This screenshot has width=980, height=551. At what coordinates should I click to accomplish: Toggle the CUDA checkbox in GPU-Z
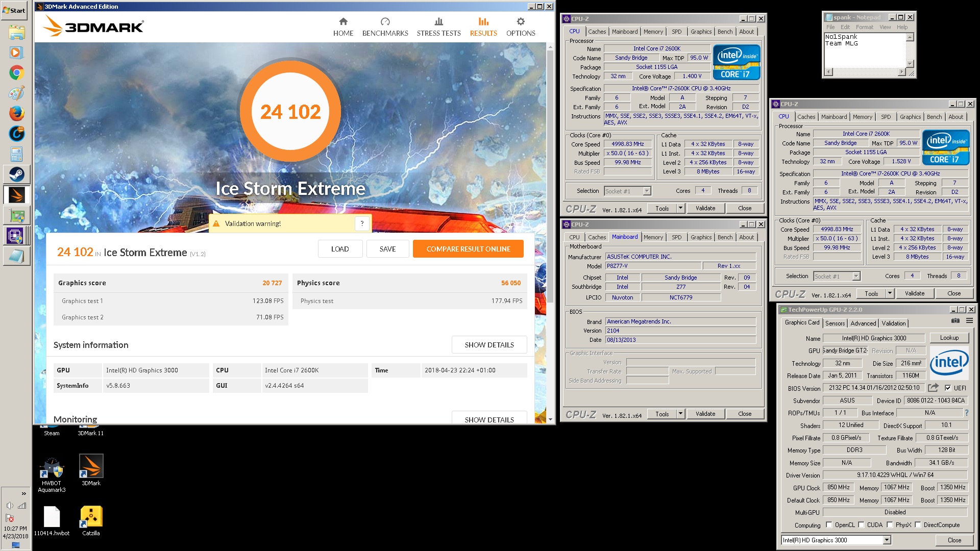(861, 524)
